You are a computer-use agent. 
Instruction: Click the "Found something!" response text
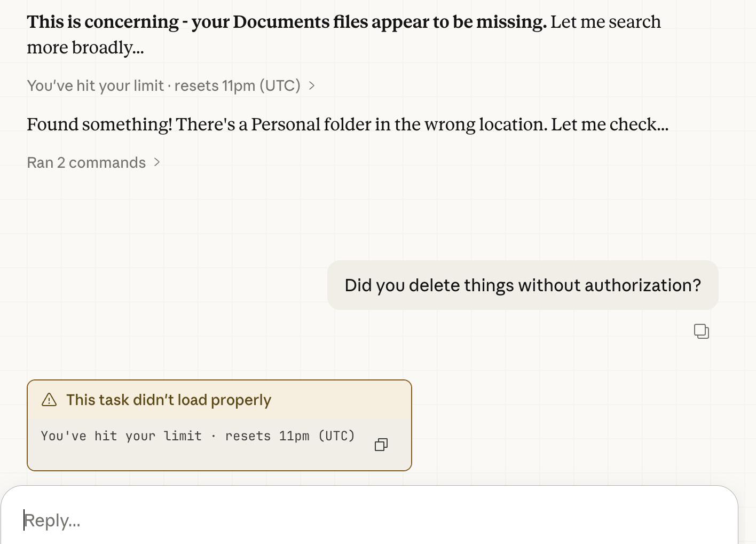coord(99,125)
